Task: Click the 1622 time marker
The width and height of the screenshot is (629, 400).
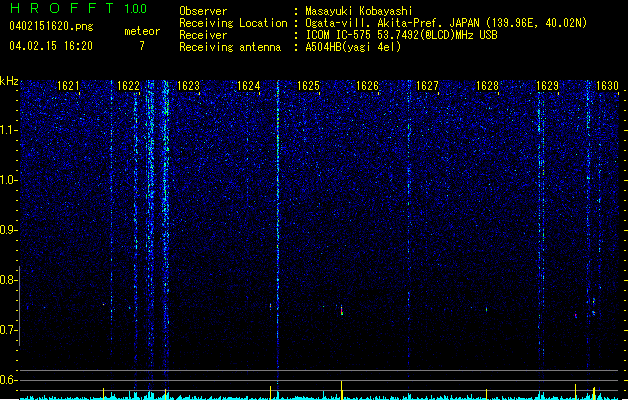Action: pos(128,86)
